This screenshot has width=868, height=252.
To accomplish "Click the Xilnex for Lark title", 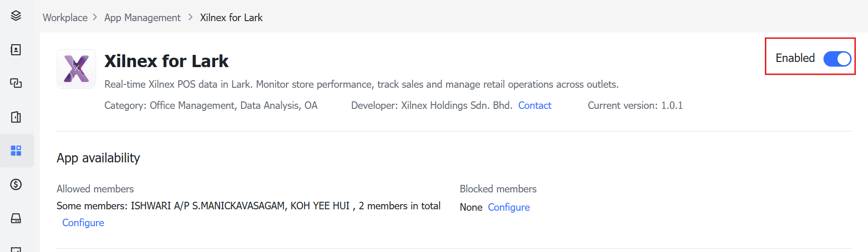I will point(166,61).
